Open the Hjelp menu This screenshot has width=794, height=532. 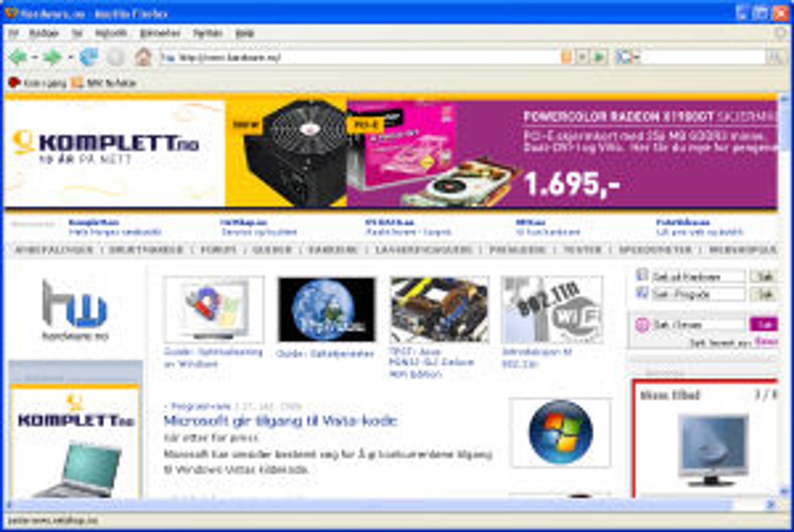245,33
